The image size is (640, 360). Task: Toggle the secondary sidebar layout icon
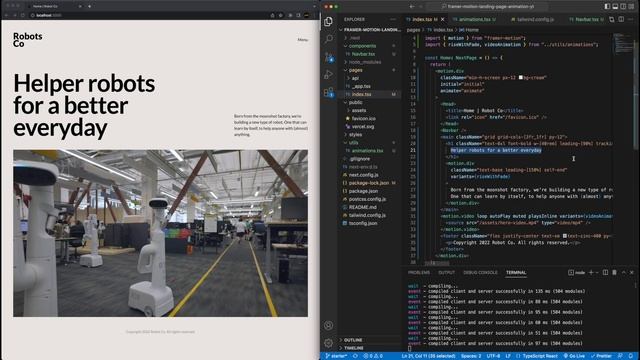click(x=623, y=7)
